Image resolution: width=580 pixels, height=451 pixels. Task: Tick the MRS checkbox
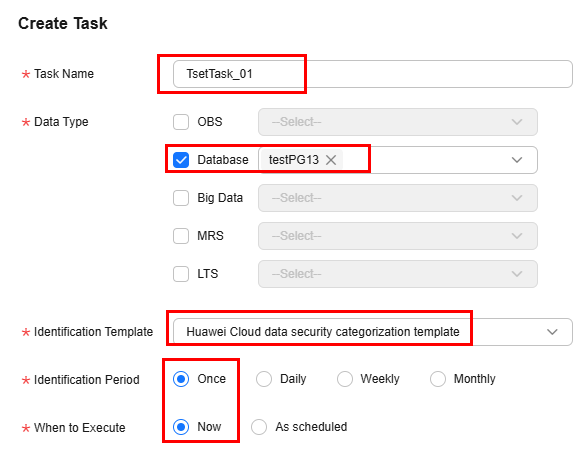(x=181, y=236)
